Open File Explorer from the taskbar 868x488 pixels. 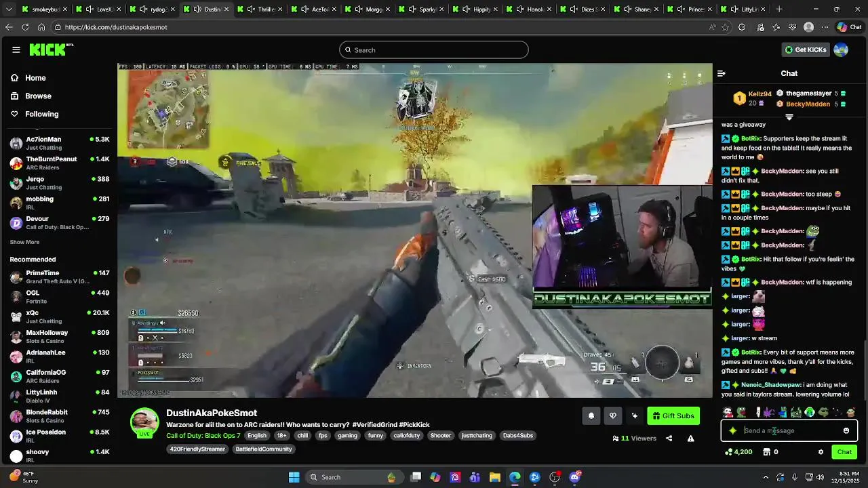[495, 477]
